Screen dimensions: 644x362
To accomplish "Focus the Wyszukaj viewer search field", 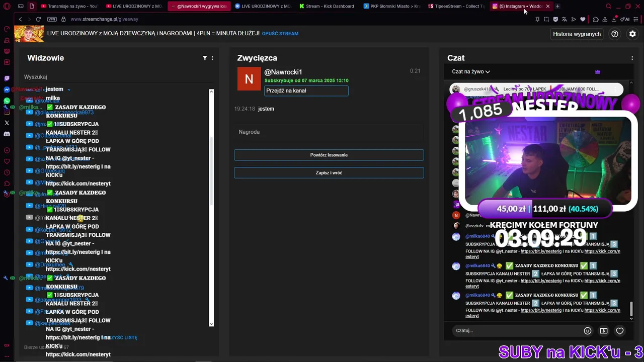I will point(118,77).
